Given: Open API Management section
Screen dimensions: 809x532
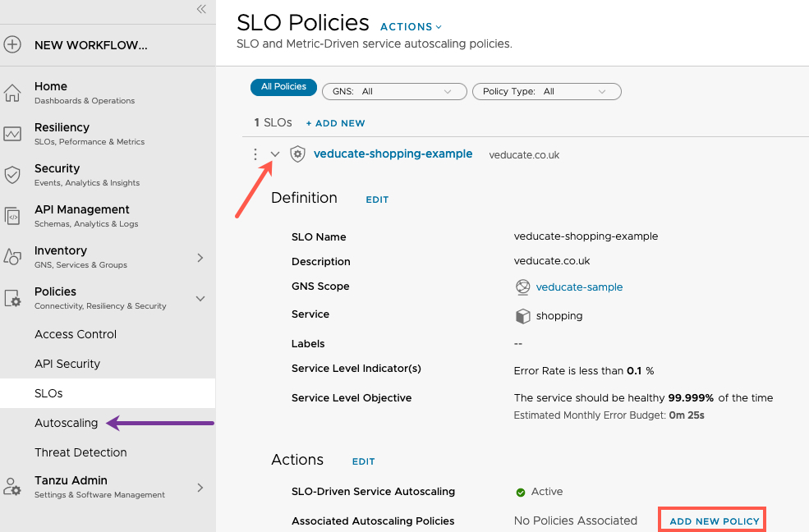Looking at the screenshot, I should click(x=86, y=216).
